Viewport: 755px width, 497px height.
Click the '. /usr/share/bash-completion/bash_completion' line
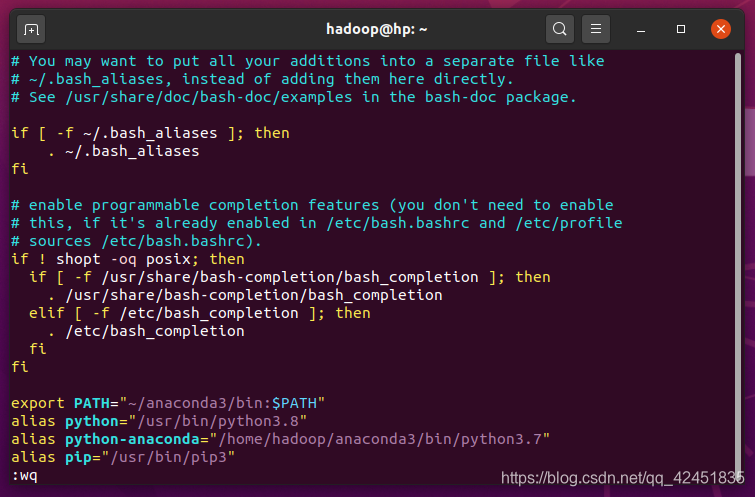(245, 295)
